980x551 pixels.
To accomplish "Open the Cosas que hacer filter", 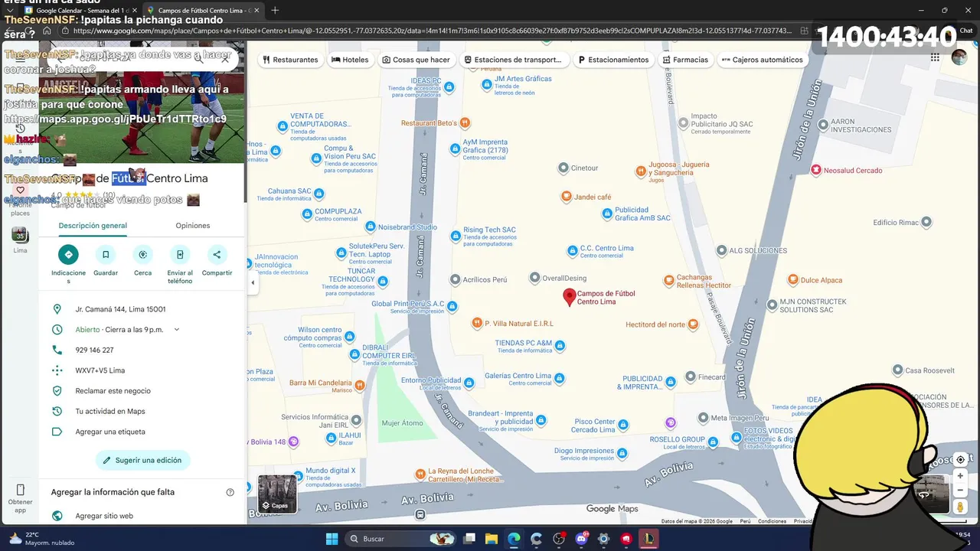I will pyautogui.click(x=416, y=60).
